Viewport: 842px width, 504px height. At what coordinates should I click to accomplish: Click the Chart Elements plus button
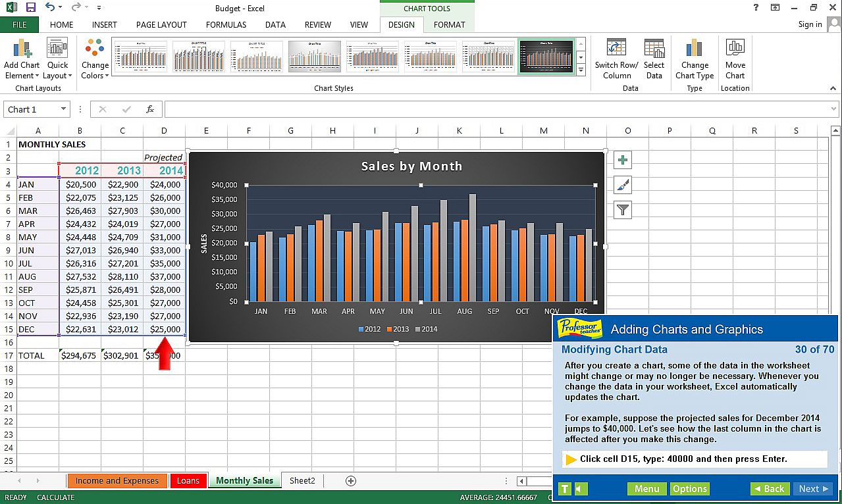(x=622, y=160)
